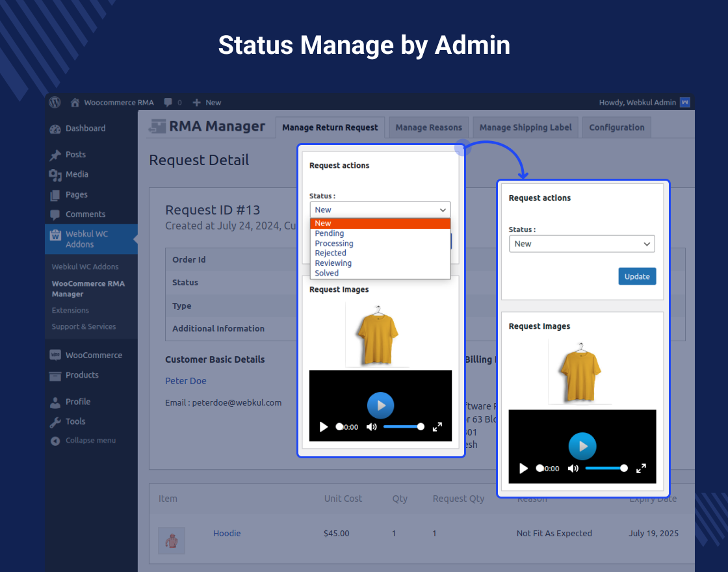728x572 pixels.
Task: Click the Hoodie product thumbnail
Action: [x=172, y=540]
